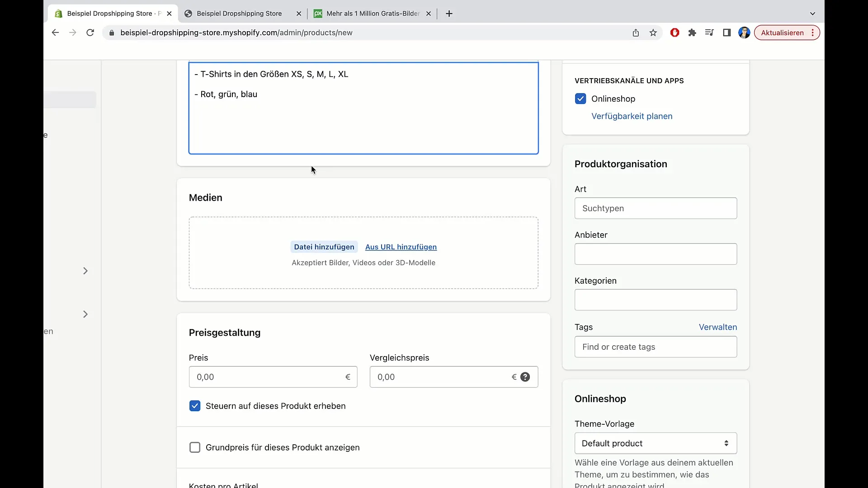Open the profile avatar menu

[744, 33]
